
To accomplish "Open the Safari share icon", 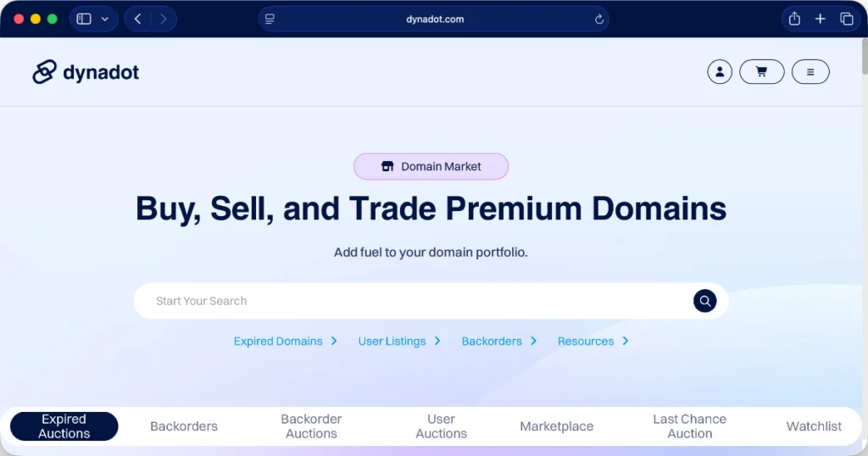I will [x=794, y=19].
